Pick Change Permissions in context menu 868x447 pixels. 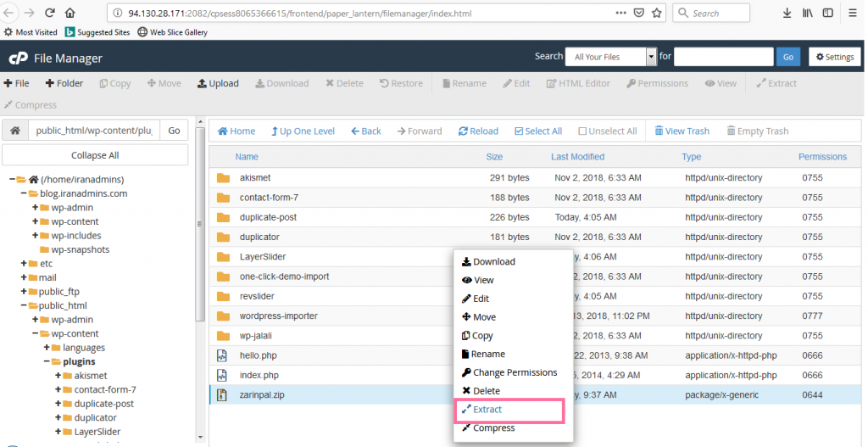509,372
